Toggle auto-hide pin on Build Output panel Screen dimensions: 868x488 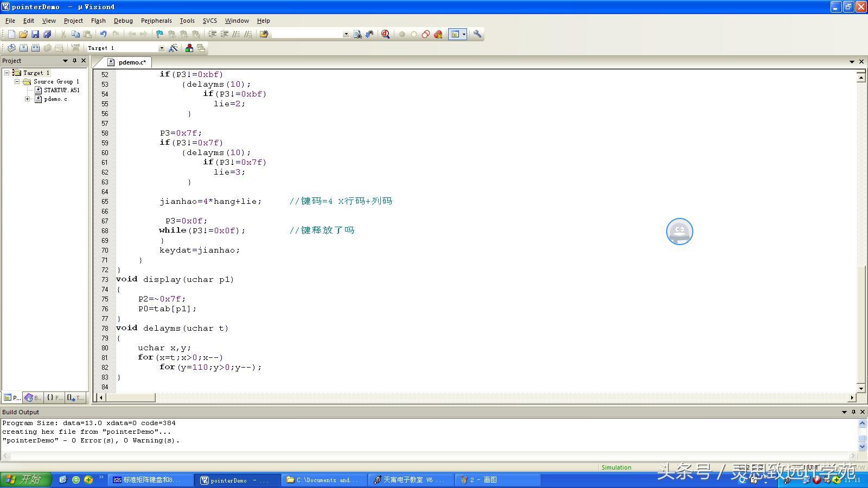(853, 412)
